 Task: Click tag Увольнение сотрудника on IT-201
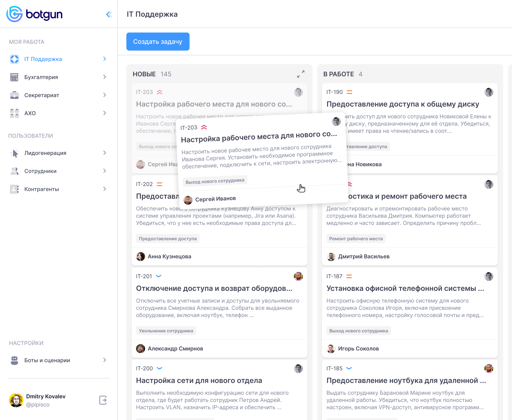coord(166,331)
